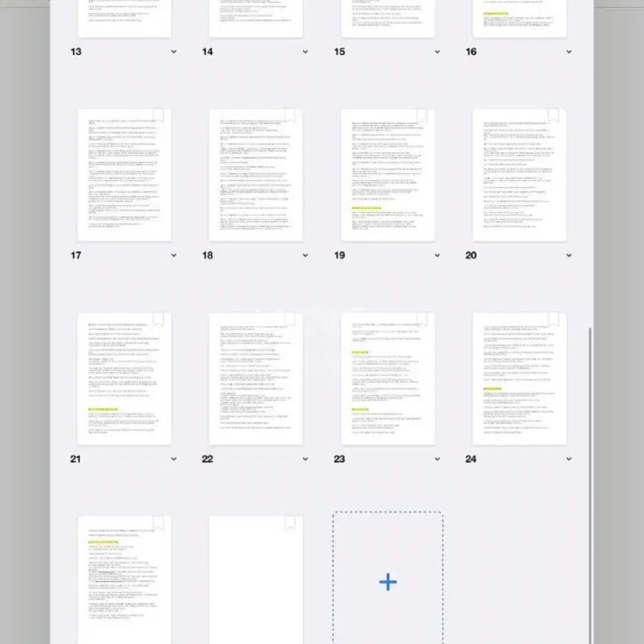Select the page 23 thumbnail
The width and height of the screenshot is (644, 644).
click(x=388, y=379)
